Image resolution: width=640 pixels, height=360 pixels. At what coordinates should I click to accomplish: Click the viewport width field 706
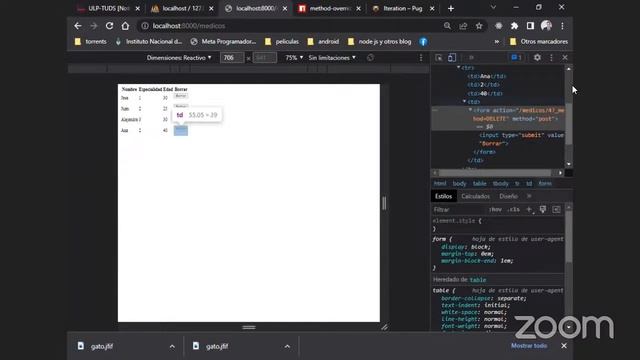pos(232,58)
